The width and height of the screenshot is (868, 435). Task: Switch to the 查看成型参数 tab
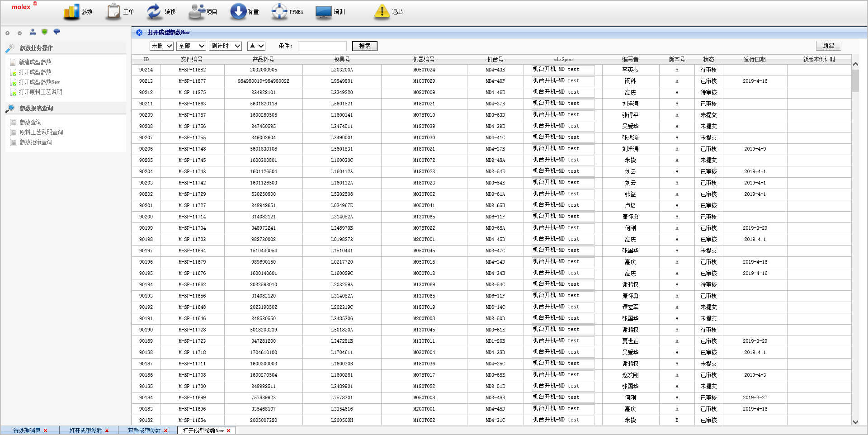pos(144,430)
